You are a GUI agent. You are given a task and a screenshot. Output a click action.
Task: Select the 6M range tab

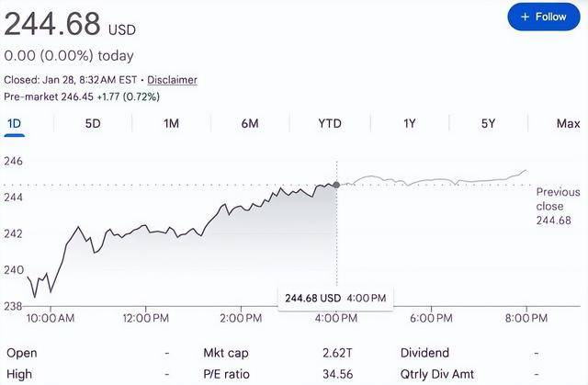[250, 123]
